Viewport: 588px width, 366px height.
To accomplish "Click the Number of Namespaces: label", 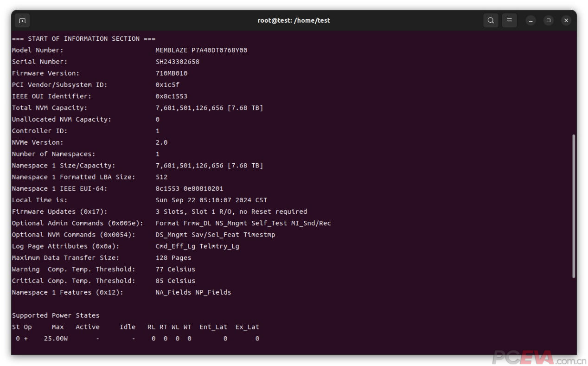I will pyautogui.click(x=53, y=154).
